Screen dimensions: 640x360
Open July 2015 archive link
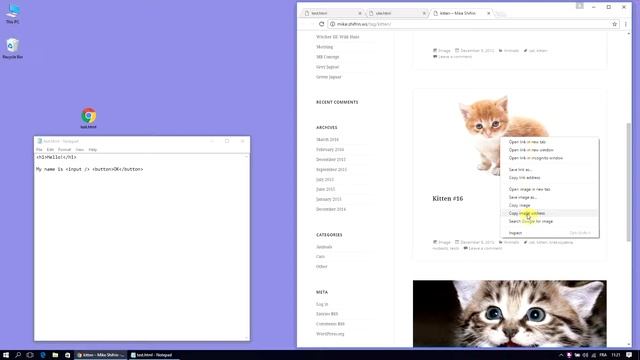[325, 180]
